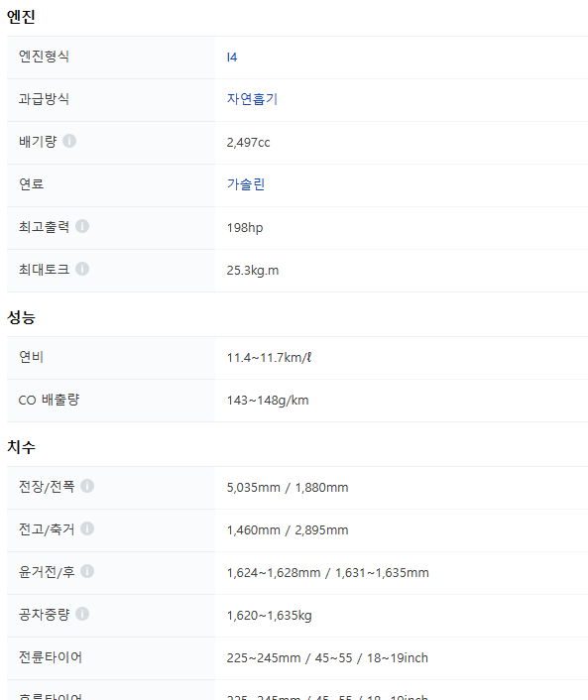
Task: Open info icon next to 공차중량
Action: pos(82,614)
